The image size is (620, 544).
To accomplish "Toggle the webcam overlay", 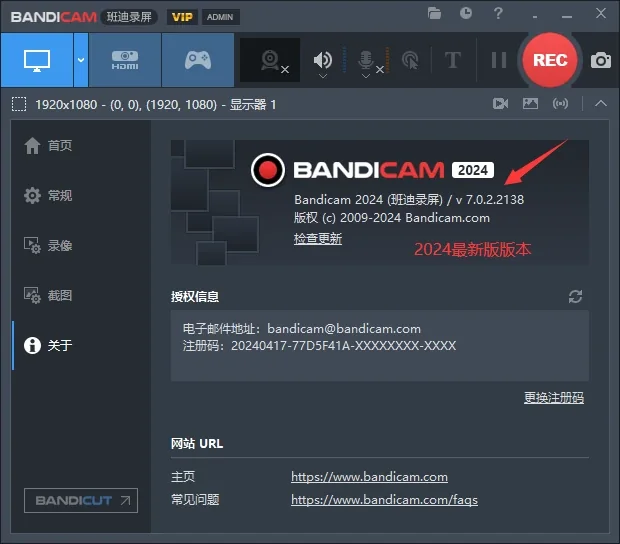I will coord(270,60).
